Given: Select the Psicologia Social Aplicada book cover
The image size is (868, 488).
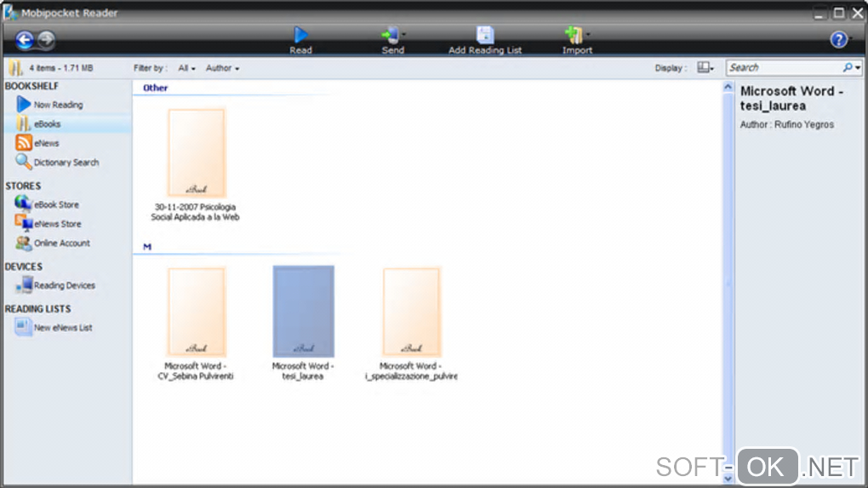Looking at the screenshot, I should click(197, 152).
